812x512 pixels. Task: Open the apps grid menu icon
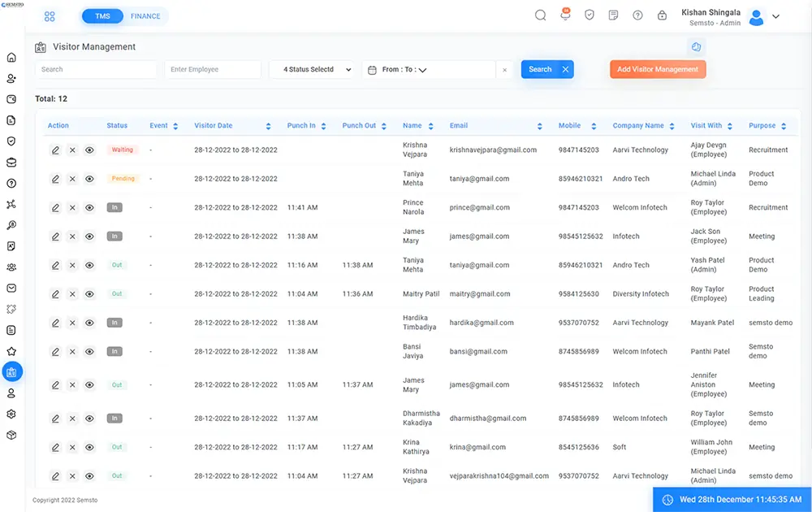[x=50, y=16]
